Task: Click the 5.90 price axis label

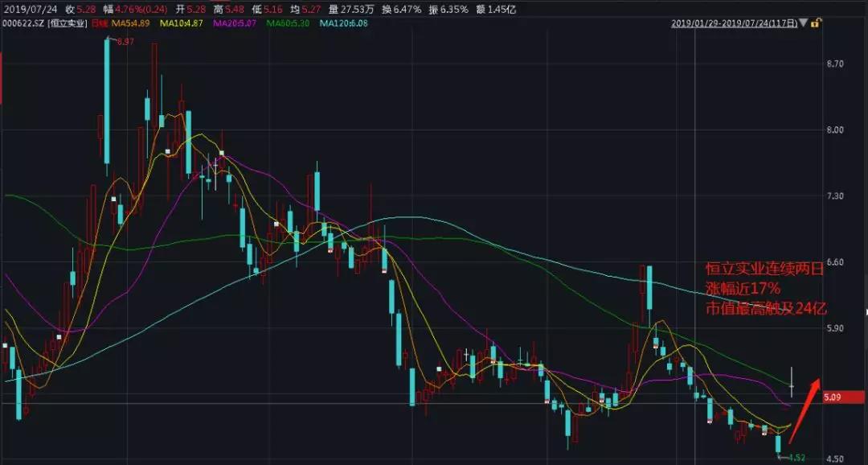Action: click(x=835, y=327)
